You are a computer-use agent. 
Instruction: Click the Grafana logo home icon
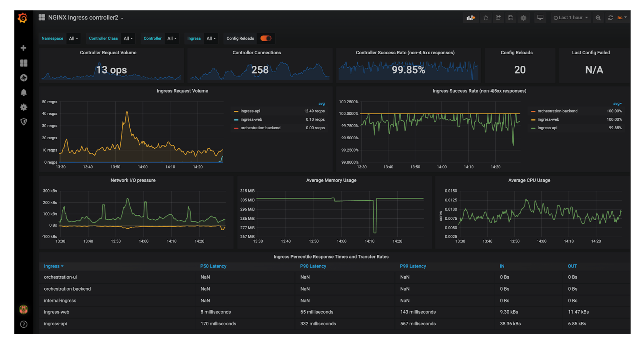(23, 18)
